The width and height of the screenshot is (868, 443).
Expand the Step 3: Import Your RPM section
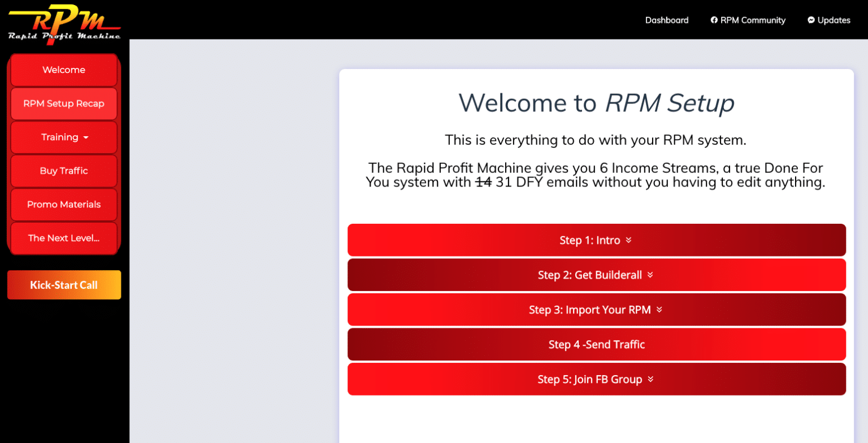(x=596, y=309)
